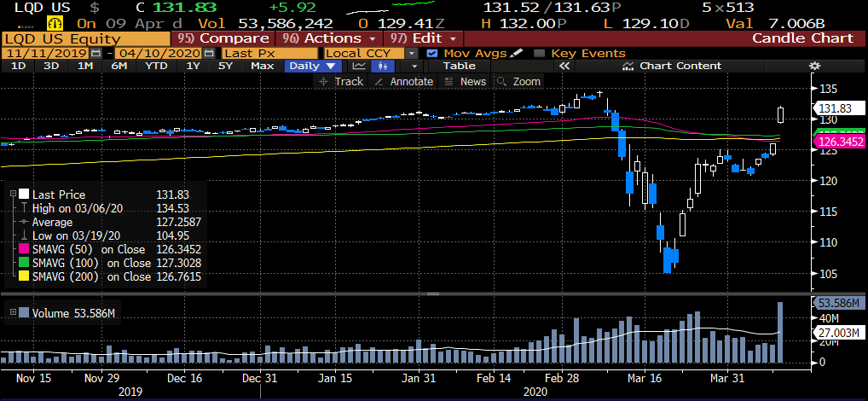Viewport: 868px width, 401px height.
Task: Click the yellow SMAVG (200) color swatch
Action: pos(24,276)
